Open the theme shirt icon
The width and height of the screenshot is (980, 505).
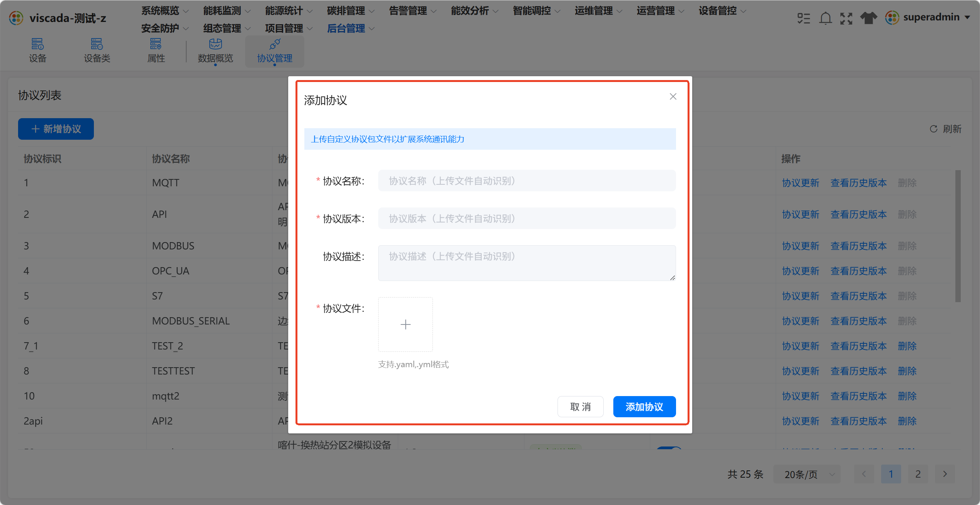[x=868, y=18]
